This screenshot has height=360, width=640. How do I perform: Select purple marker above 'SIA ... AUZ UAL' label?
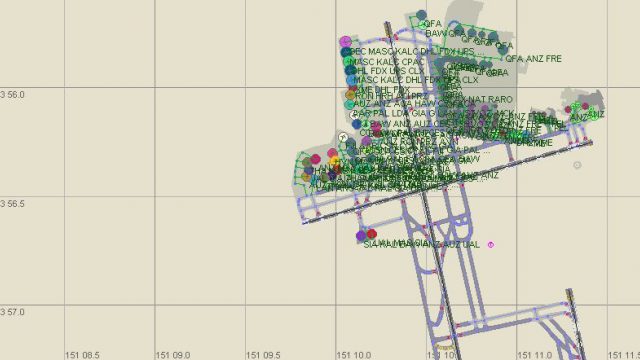click(361, 236)
